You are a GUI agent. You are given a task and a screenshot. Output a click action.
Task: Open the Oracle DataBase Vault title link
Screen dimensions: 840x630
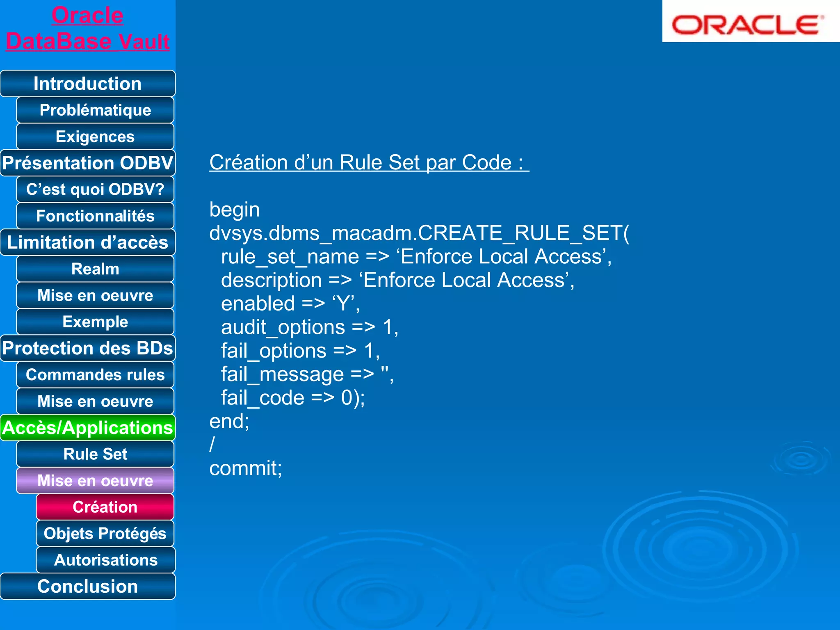[x=87, y=28]
